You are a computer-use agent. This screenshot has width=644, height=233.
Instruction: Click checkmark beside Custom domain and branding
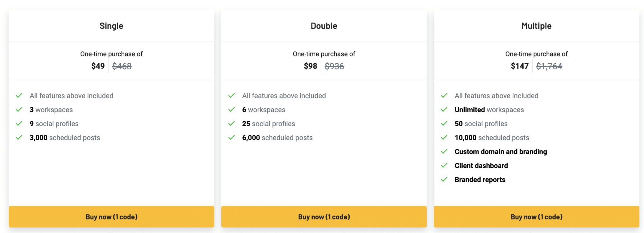tap(444, 151)
